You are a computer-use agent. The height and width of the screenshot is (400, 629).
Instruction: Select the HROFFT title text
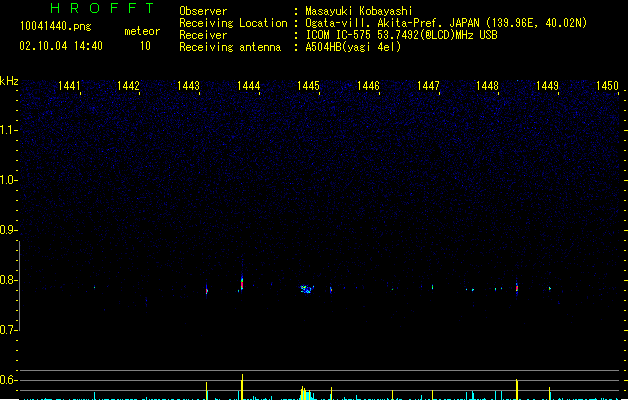(x=103, y=8)
